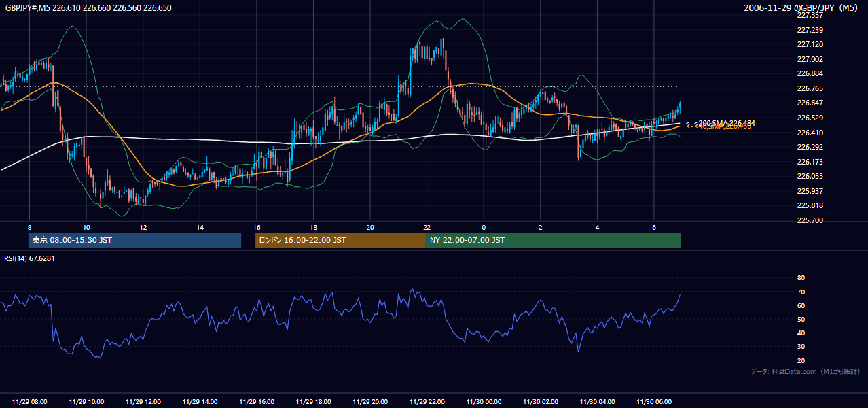Click the RSI scale 80 label

pyautogui.click(x=801, y=278)
